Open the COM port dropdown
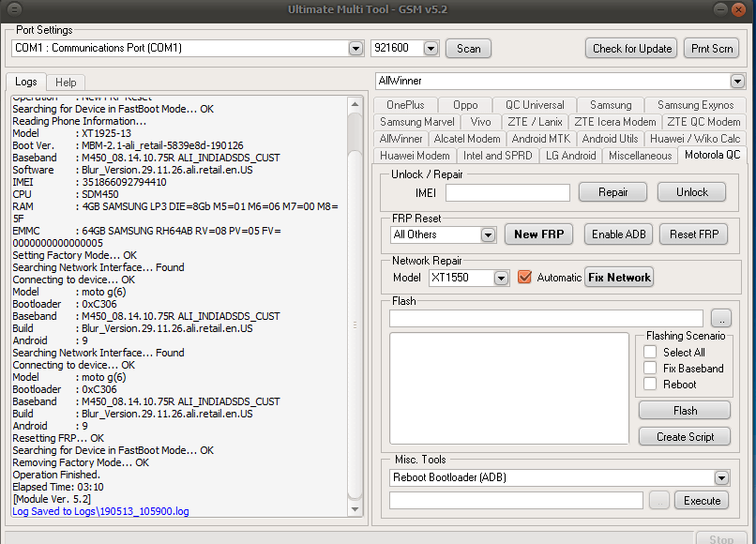The height and width of the screenshot is (544, 756). pos(355,48)
